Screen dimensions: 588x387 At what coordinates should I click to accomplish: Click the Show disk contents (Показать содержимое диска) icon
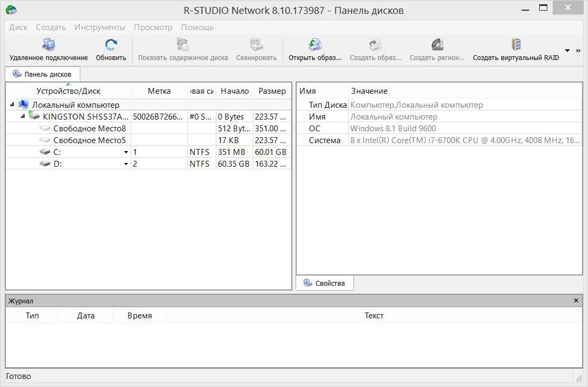pos(183,44)
